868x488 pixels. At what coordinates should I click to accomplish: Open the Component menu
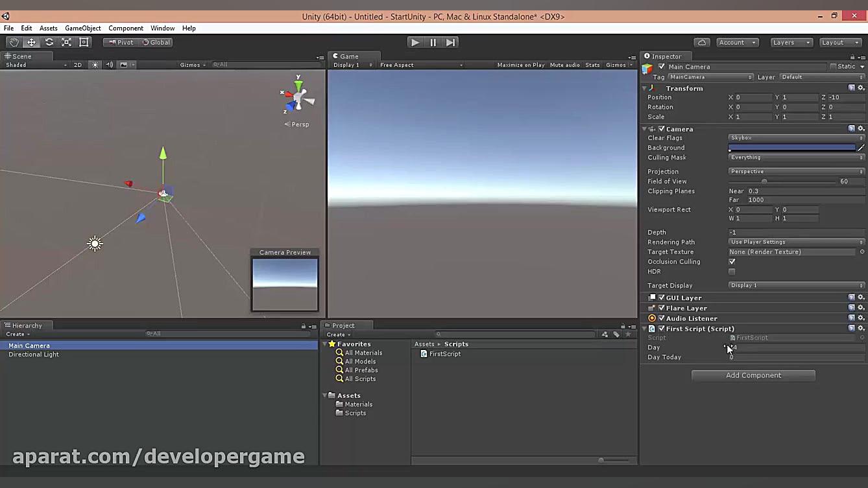(126, 29)
